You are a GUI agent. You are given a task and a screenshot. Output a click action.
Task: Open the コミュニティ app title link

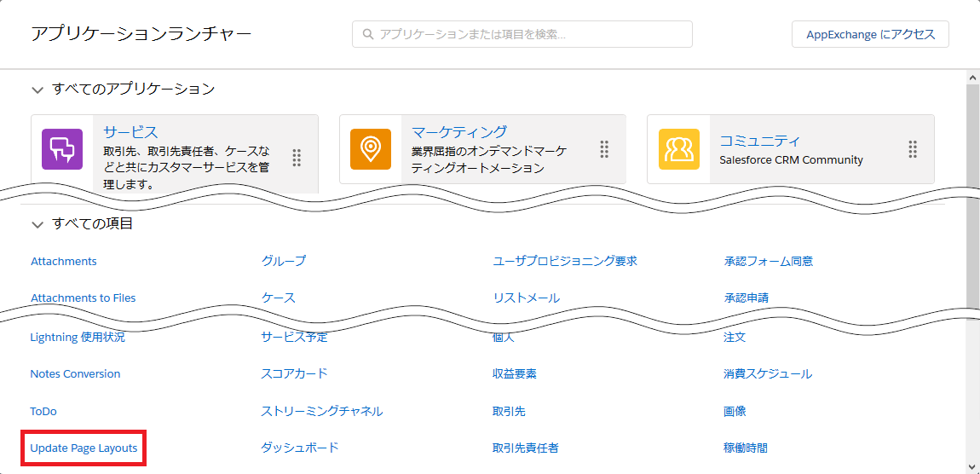coord(760,140)
